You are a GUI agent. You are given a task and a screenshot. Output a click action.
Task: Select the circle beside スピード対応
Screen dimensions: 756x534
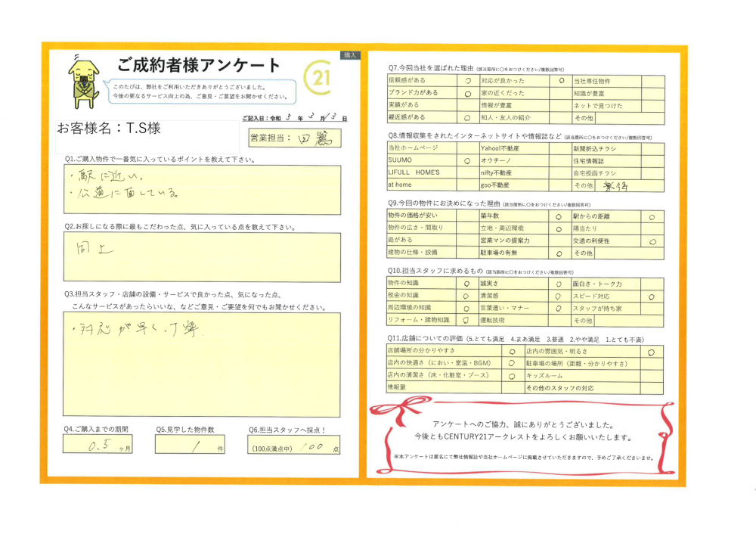[x=652, y=296]
